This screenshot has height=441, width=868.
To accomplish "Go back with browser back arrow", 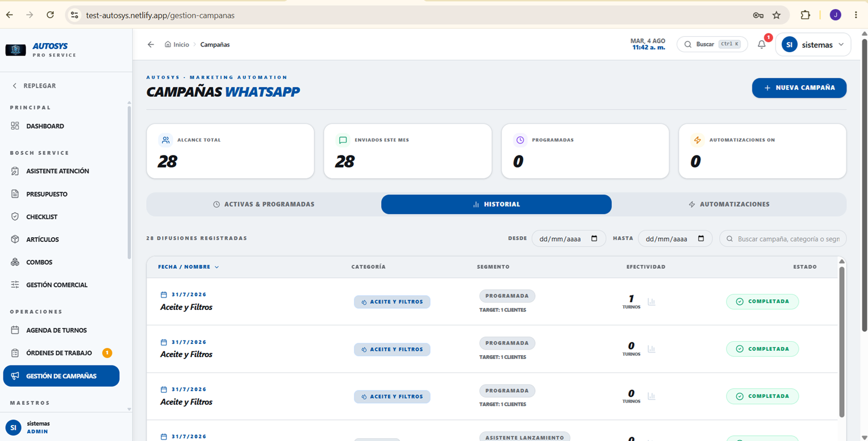I will (10, 15).
